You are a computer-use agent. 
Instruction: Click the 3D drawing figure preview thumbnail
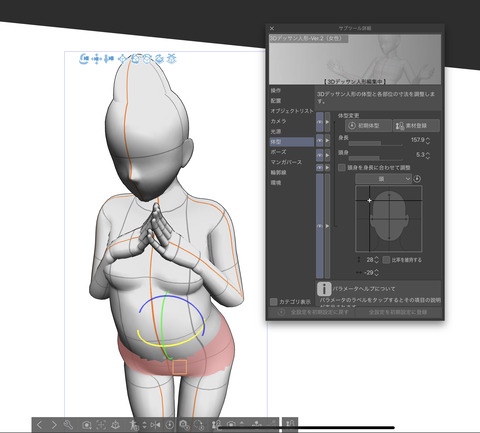click(355, 59)
